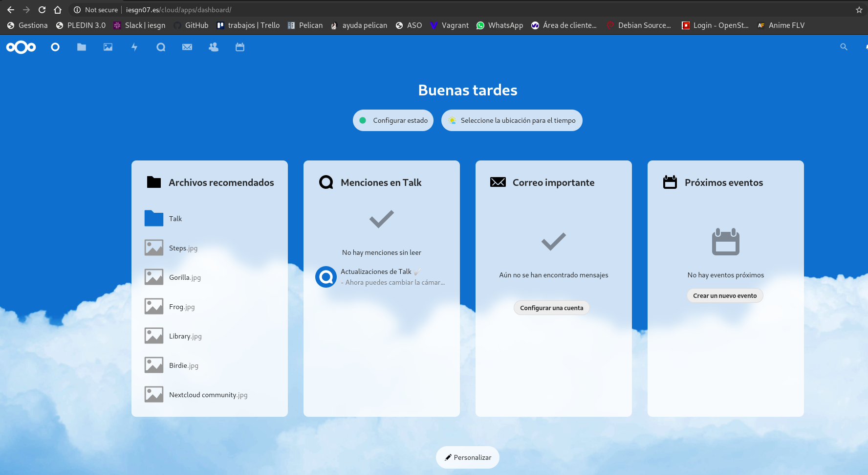
Task: View Activity via the lightning icon
Action: pyautogui.click(x=134, y=47)
